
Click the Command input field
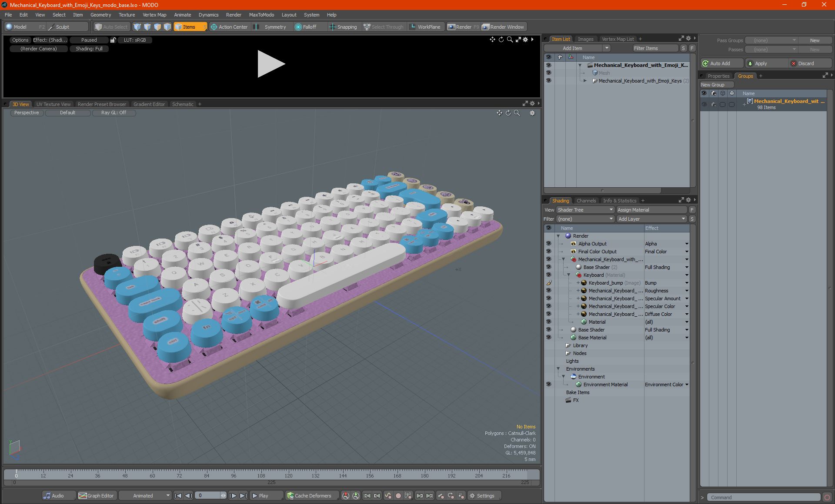(x=763, y=497)
